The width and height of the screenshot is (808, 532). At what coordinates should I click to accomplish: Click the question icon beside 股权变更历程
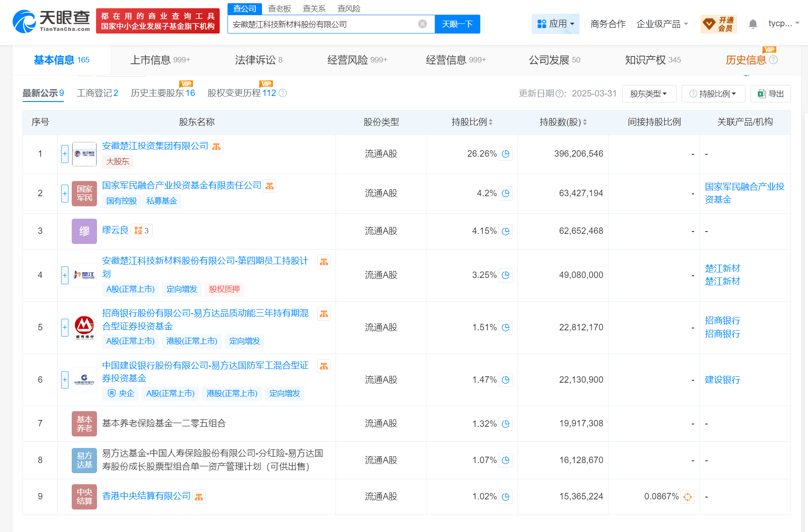(x=284, y=93)
